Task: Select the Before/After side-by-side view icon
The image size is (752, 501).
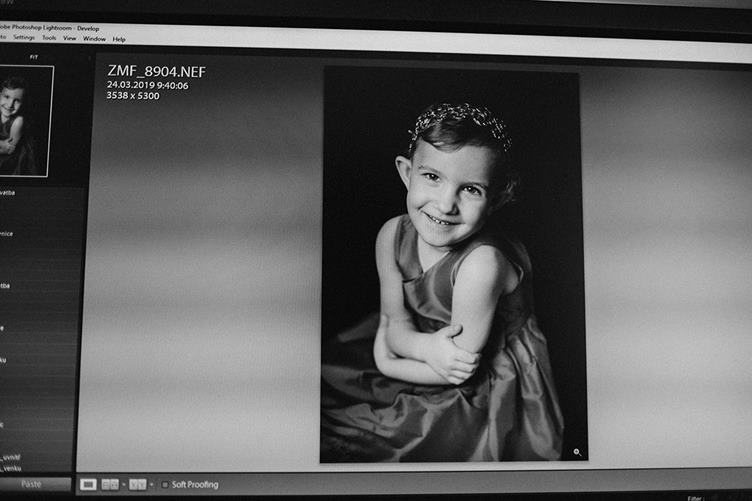Action: 110,485
